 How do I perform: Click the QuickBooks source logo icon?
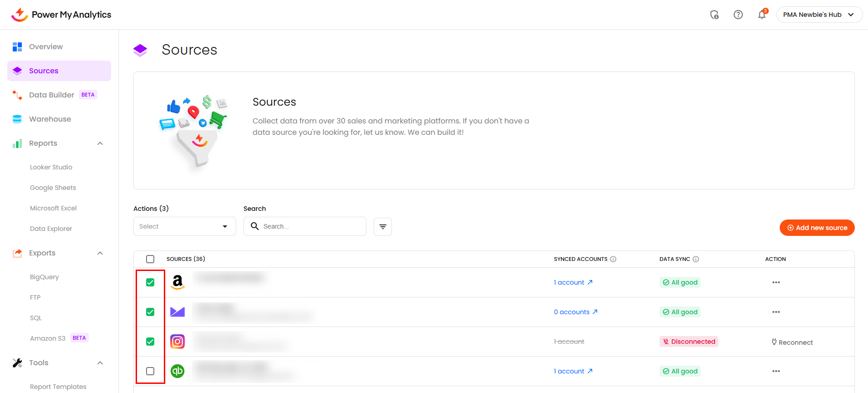point(178,371)
